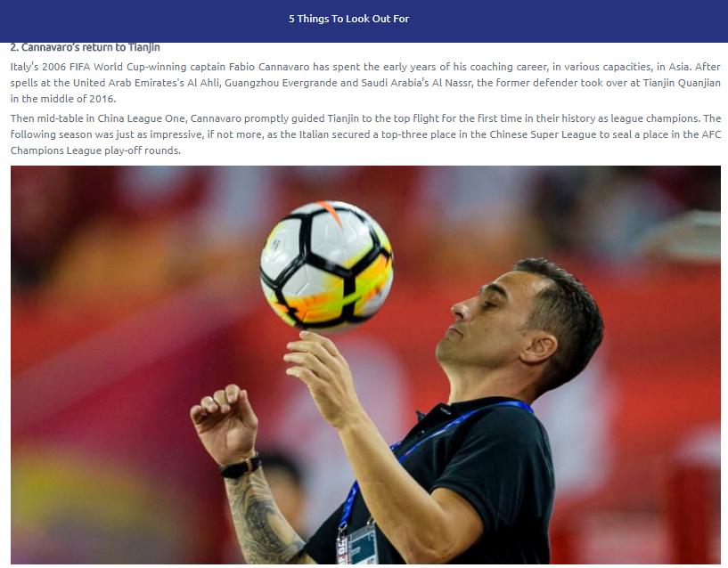This screenshot has width=728, height=568.
Task: Click the black wristwatch on the man's wrist
Action: point(241,467)
